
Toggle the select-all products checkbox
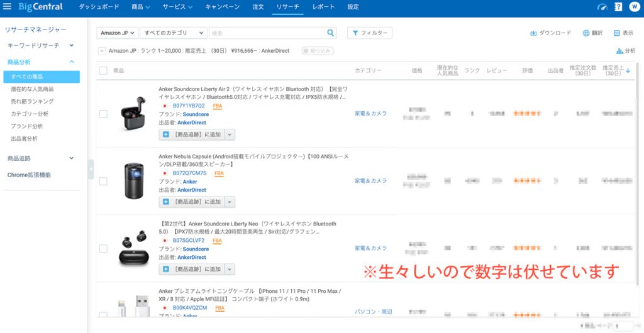coord(103,70)
